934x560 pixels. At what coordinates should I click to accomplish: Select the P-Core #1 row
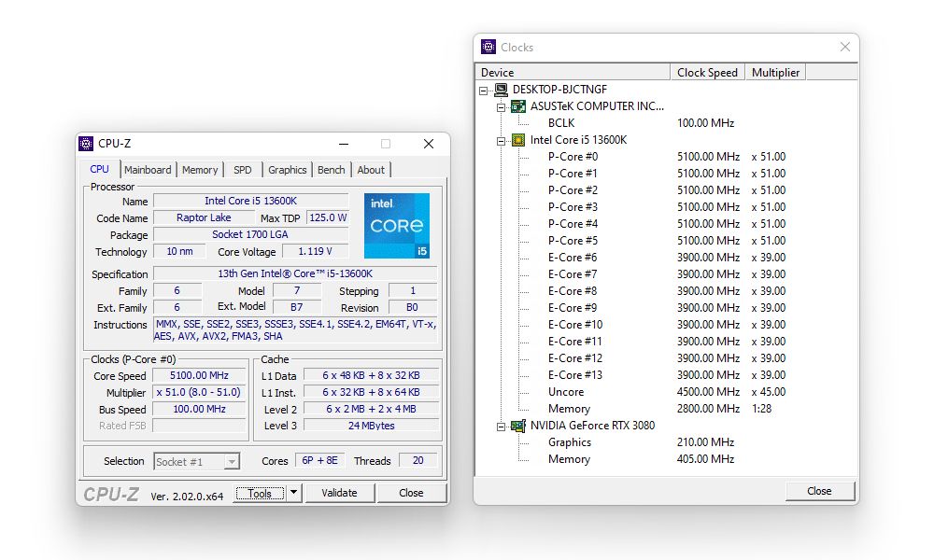666,174
